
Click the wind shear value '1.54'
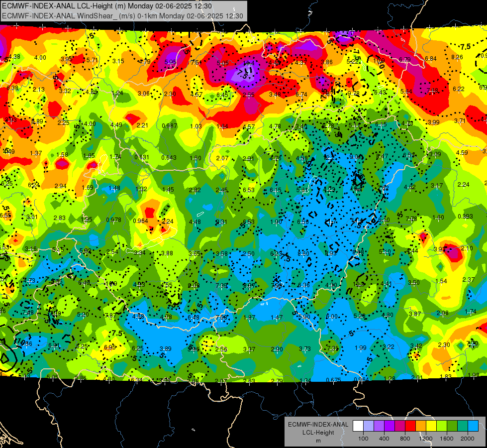click(x=441, y=281)
